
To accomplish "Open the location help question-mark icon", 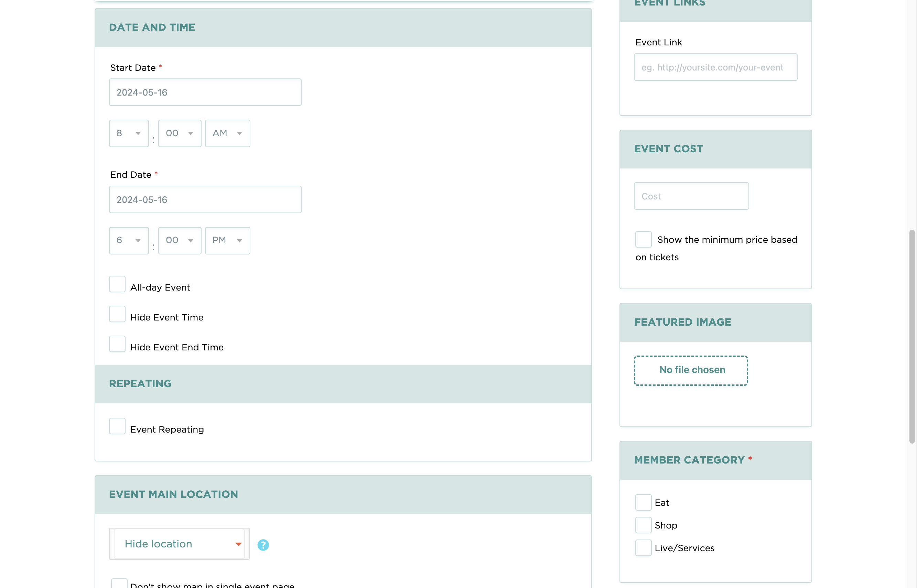I will click(x=263, y=544).
